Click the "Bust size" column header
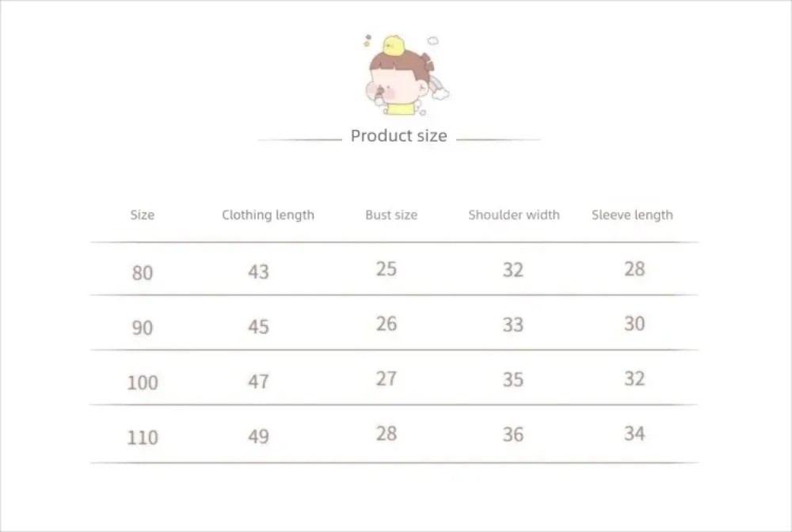The image size is (792, 532). click(x=391, y=215)
